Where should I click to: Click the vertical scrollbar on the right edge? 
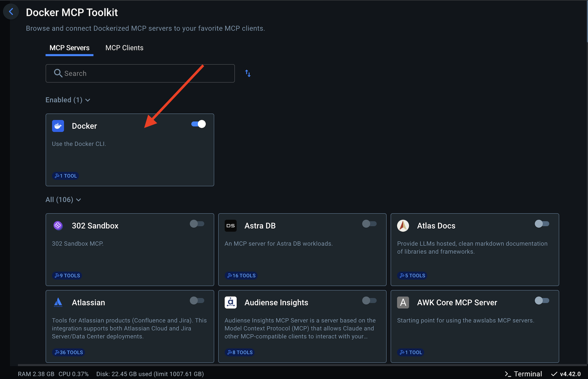point(587,21)
